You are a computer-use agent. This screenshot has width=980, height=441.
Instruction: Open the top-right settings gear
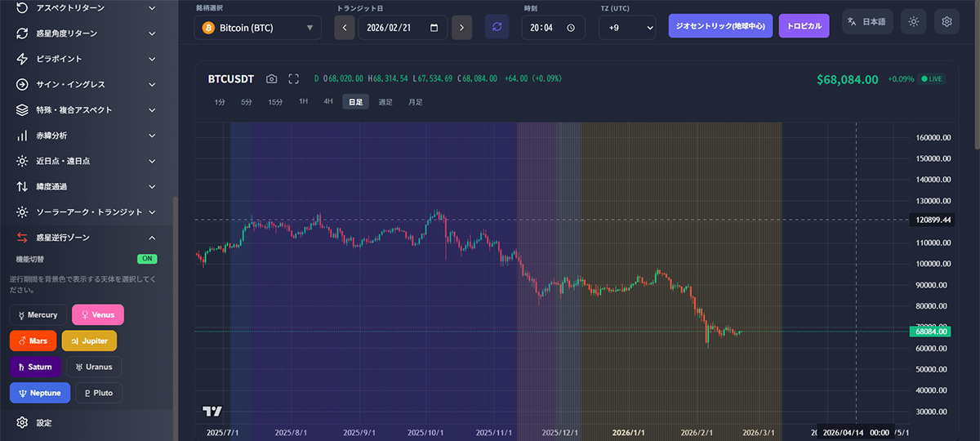[x=947, y=22]
